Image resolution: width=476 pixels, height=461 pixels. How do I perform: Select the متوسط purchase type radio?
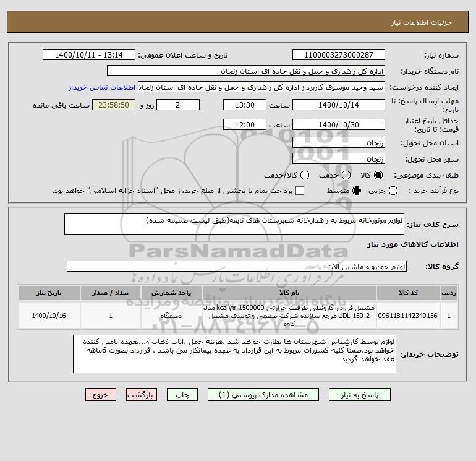[357, 191]
